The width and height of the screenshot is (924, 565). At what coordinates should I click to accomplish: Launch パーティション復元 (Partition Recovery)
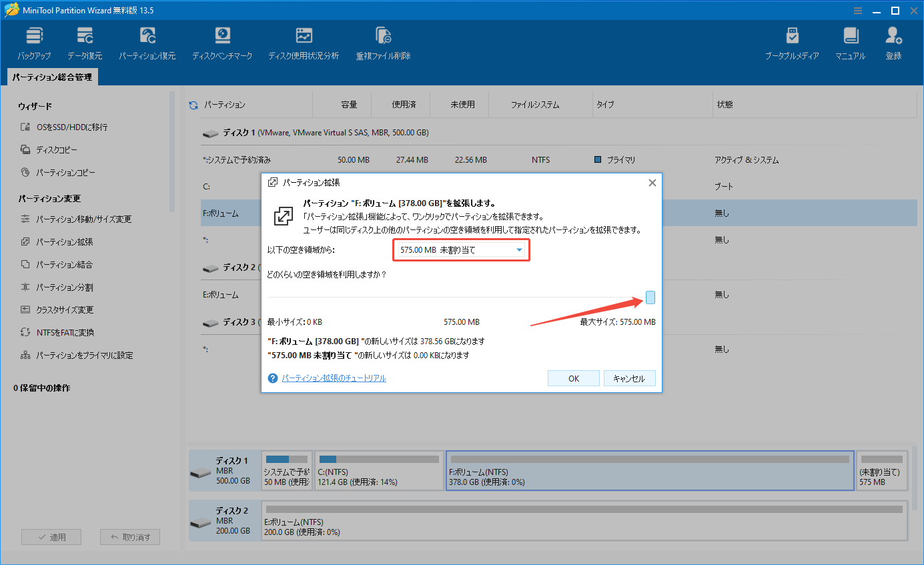pos(146,41)
